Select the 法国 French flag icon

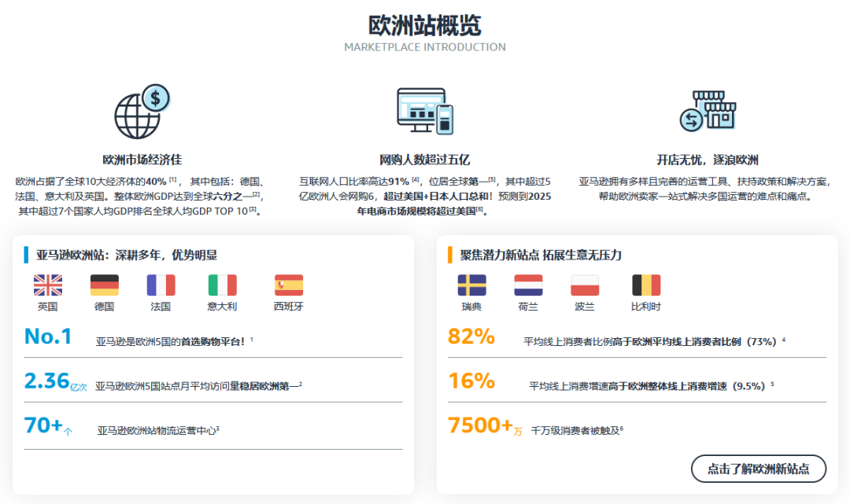tap(161, 285)
